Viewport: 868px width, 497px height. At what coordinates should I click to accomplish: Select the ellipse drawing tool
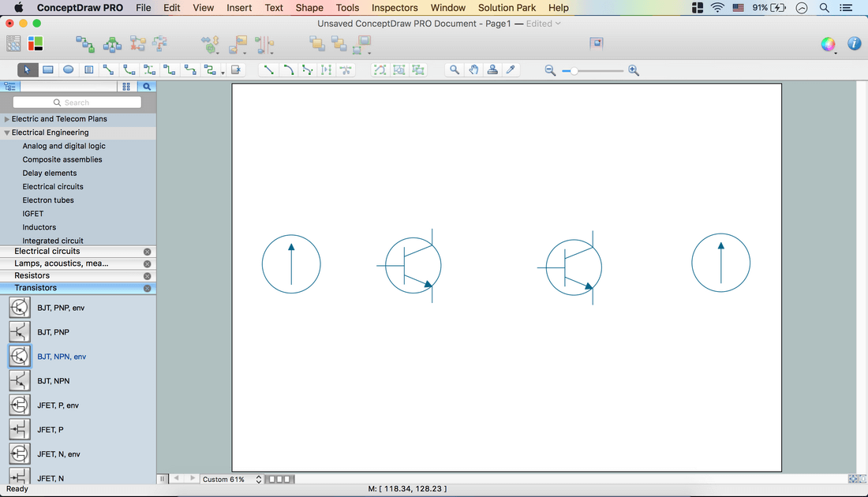[69, 69]
